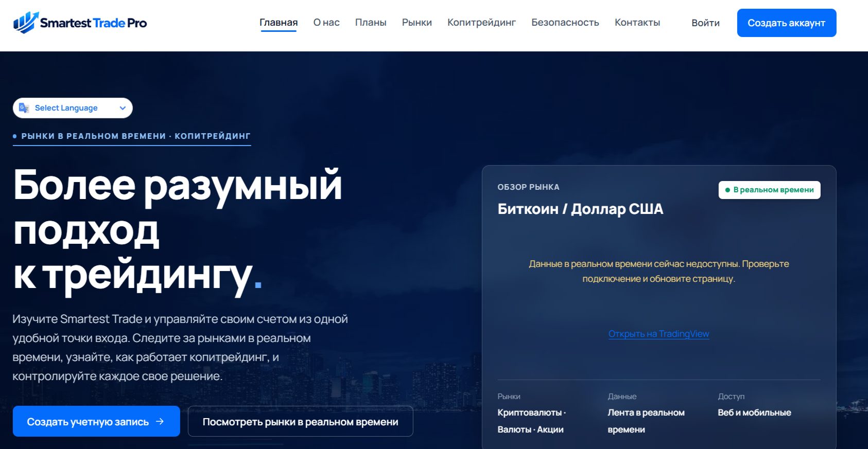Click the Доступ column label
Screen dimensions: 868x449
click(731, 397)
